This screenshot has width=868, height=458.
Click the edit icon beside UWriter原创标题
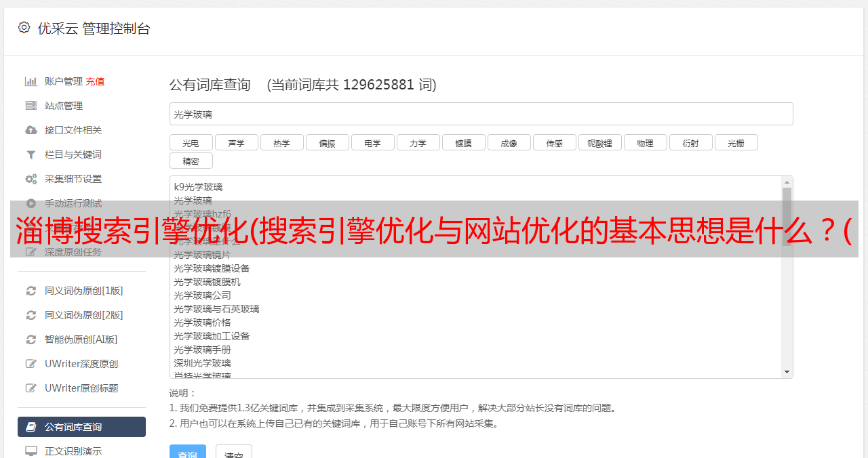coord(31,388)
